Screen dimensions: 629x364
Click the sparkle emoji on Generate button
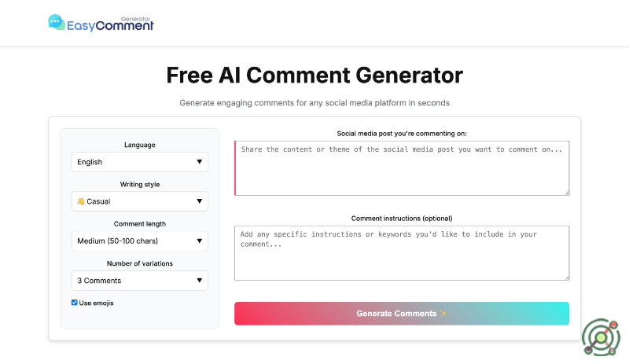[443, 314]
